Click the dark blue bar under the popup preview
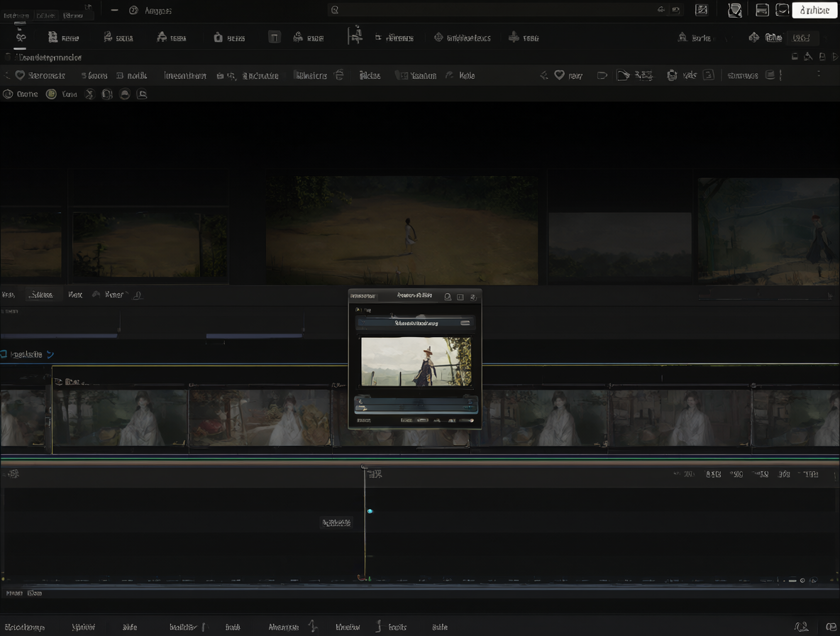The height and width of the screenshot is (636, 840). (x=416, y=405)
